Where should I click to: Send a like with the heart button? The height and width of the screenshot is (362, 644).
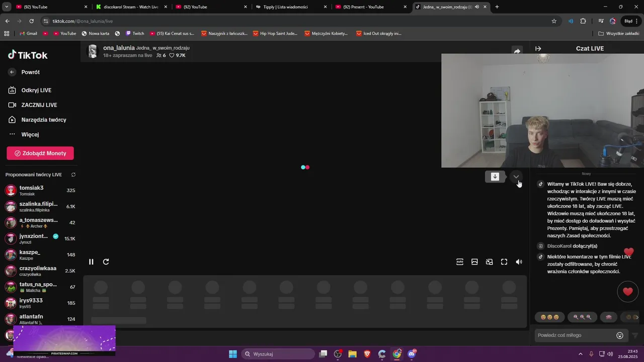(627, 292)
